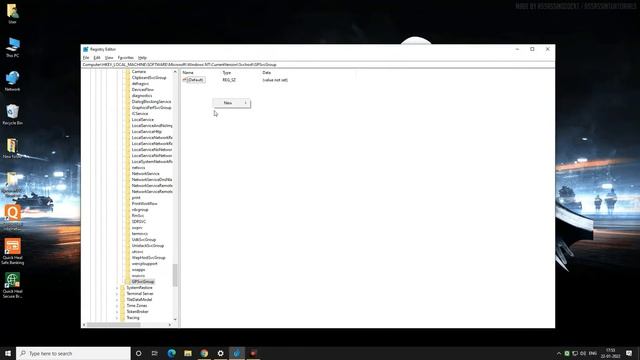Click the tree pane scroll-up arrow

(175, 72)
